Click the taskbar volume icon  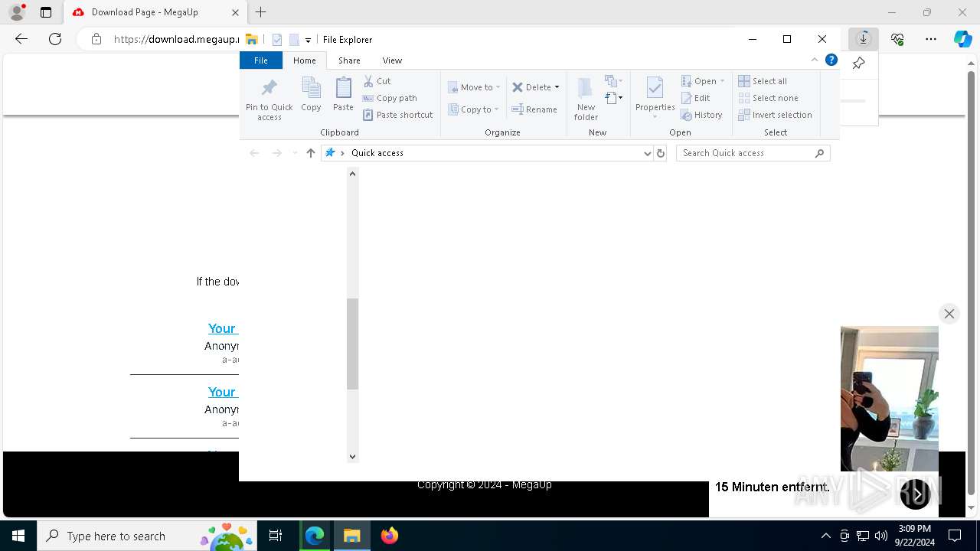(x=880, y=536)
